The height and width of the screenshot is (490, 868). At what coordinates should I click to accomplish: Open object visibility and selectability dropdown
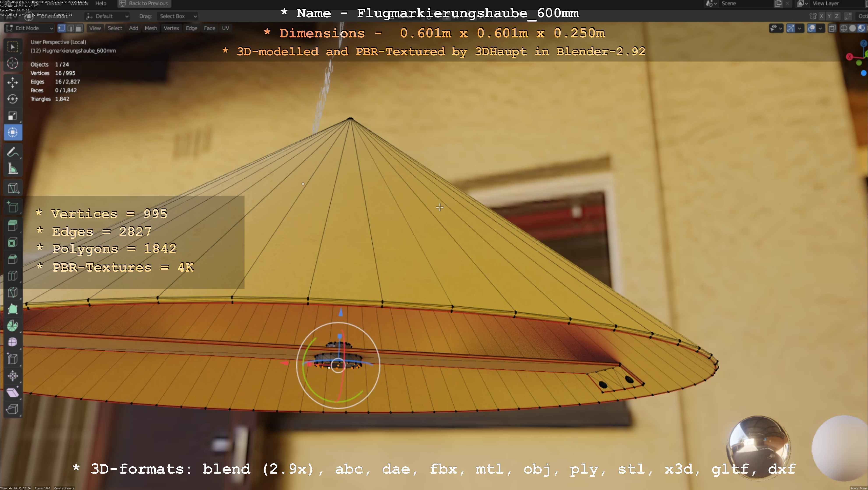tap(776, 28)
